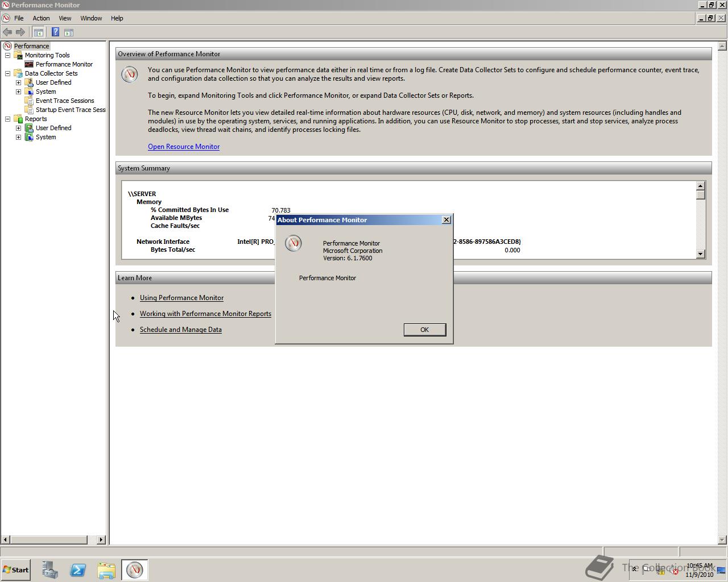The height and width of the screenshot is (582, 728).
Task: Collapse the Data Collector Sets node
Action: click(7, 73)
